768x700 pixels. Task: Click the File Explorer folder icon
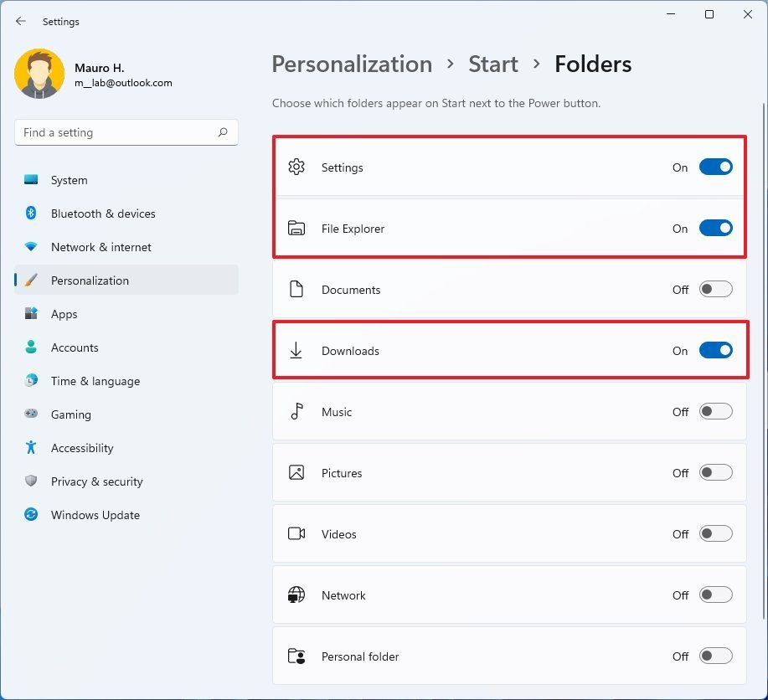click(x=296, y=228)
